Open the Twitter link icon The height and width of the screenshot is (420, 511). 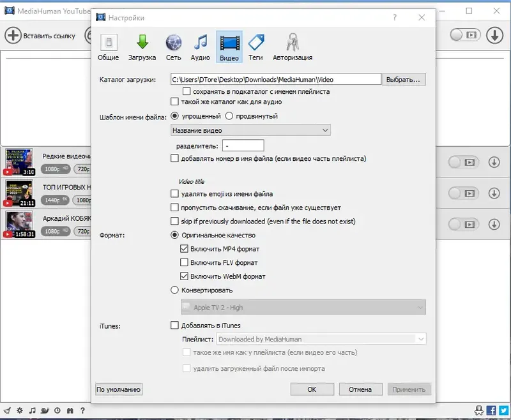click(x=504, y=410)
